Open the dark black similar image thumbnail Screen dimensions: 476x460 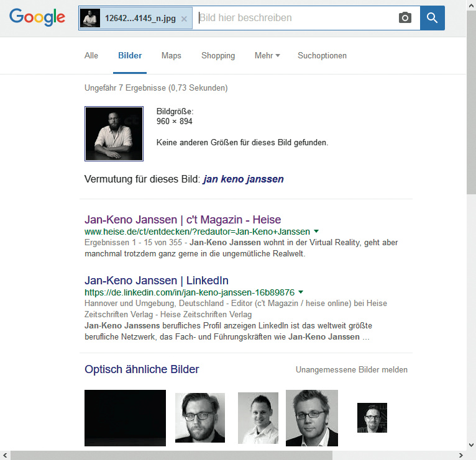tap(125, 418)
